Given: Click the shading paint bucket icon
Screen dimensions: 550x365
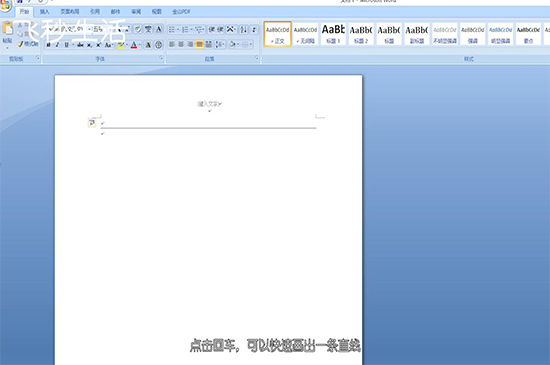Looking at the screenshot, I should (232, 45).
